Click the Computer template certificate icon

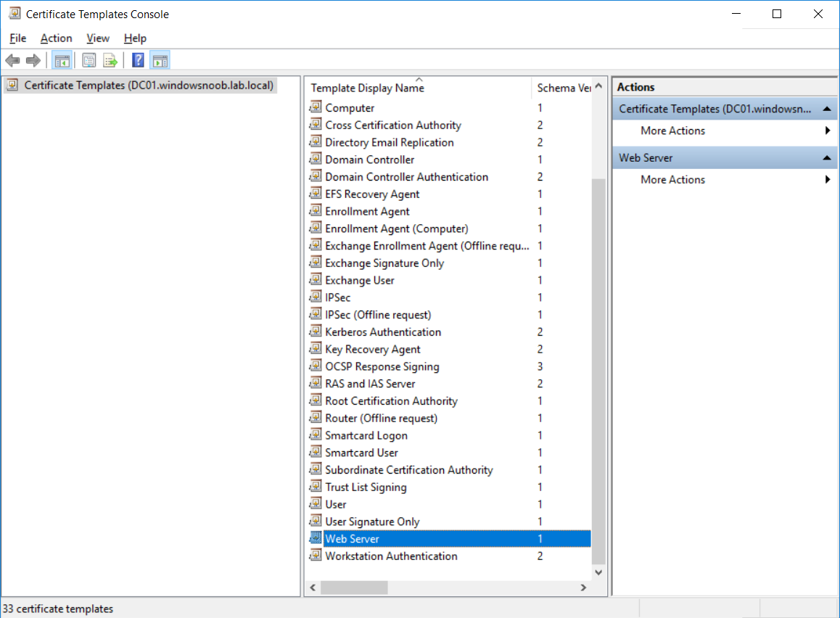pyautogui.click(x=316, y=107)
